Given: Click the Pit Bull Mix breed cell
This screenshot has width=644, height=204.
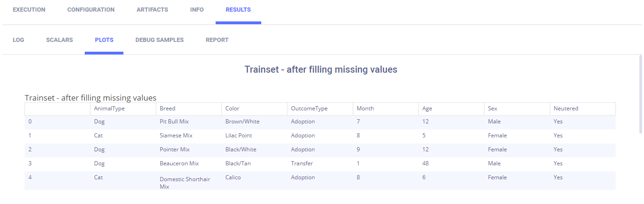Looking at the screenshot, I should point(174,122).
